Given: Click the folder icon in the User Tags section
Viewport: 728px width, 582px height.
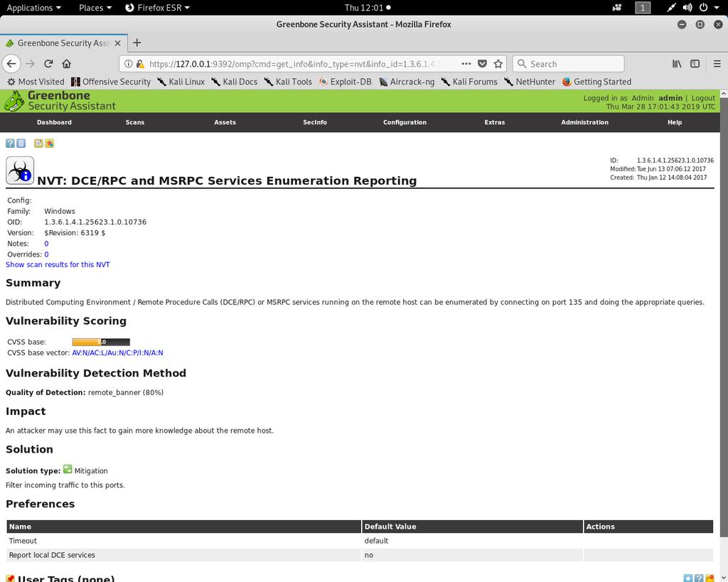Looking at the screenshot, I should [710, 578].
